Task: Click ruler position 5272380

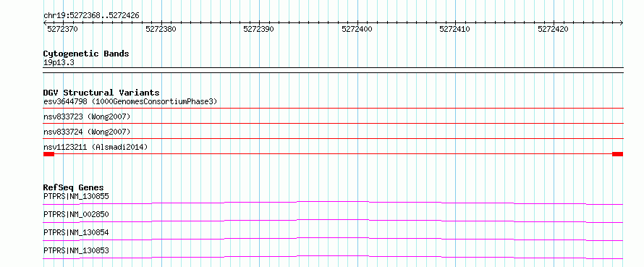Action: [161, 29]
